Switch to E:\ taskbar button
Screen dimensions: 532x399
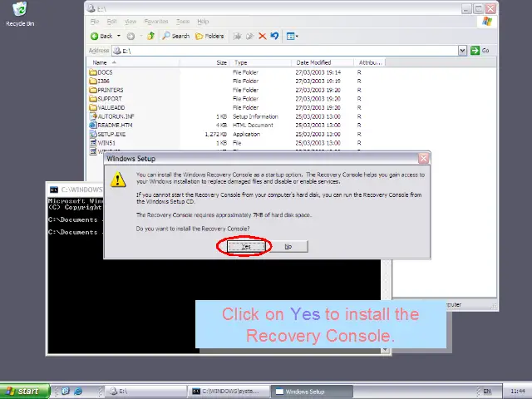145,392
